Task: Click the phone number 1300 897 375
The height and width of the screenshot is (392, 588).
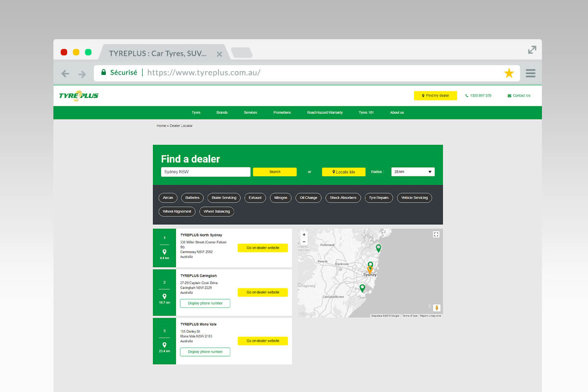Action: (x=478, y=96)
